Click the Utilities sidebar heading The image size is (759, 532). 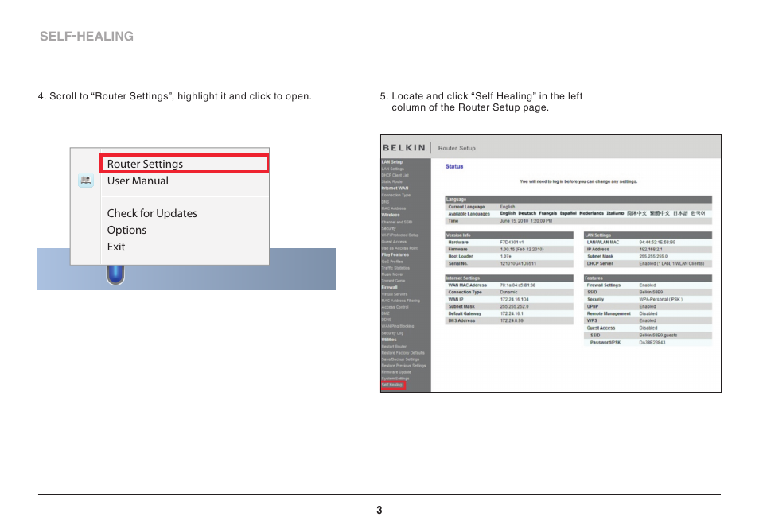click(x=389, y=340)
